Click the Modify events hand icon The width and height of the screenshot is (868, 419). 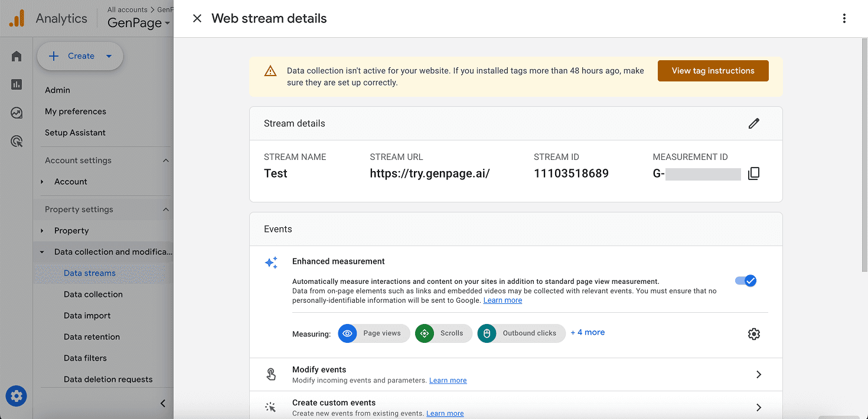271,375
